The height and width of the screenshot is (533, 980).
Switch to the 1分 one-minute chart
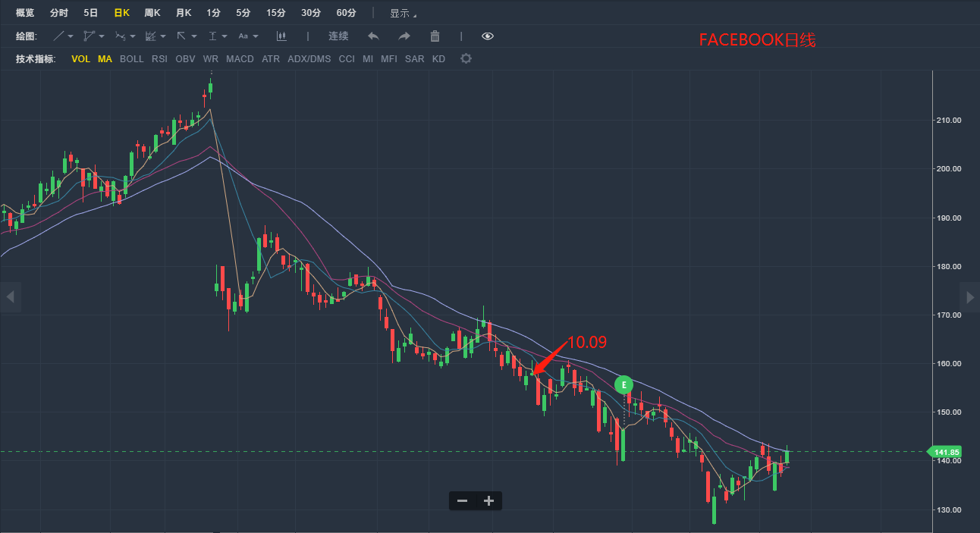213,13
